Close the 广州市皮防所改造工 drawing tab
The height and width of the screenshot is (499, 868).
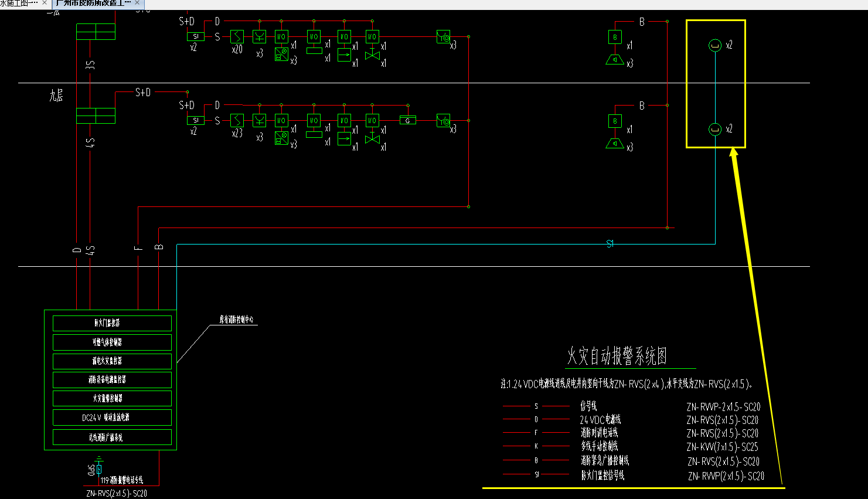[138, 4]
